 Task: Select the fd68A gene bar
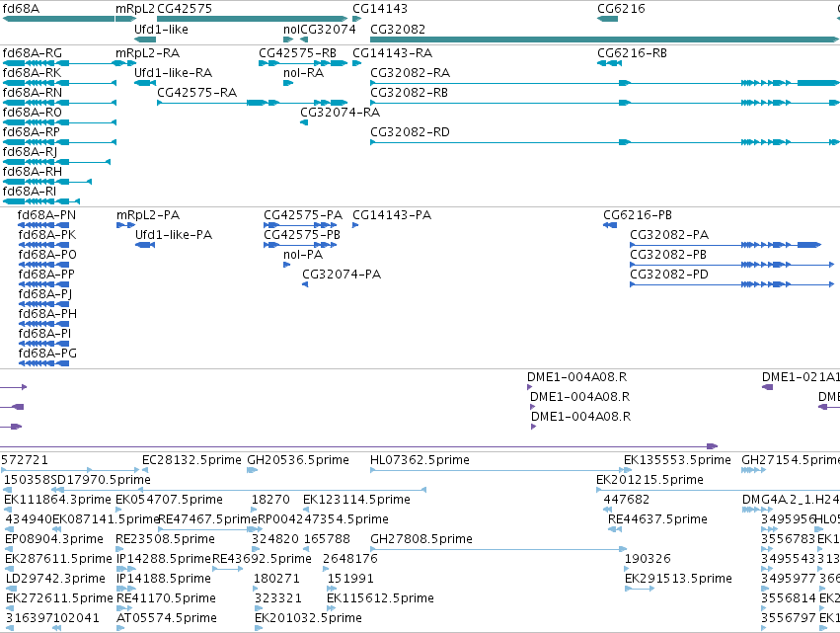click(x=58, y=19)
